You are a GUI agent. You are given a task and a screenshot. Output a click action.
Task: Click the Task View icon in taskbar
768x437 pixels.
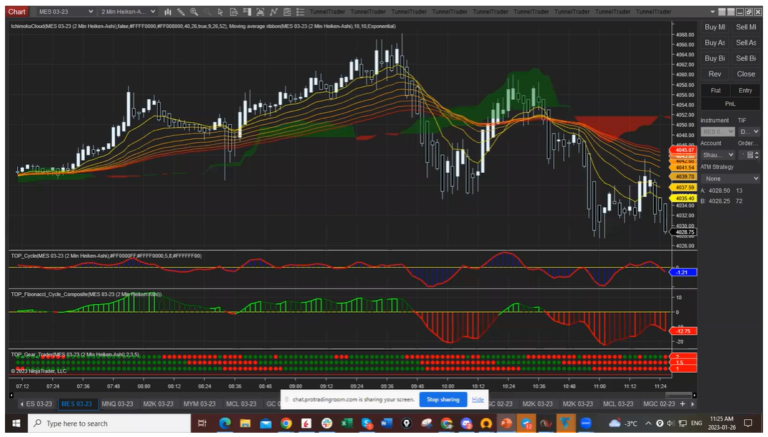click(203, 424)
